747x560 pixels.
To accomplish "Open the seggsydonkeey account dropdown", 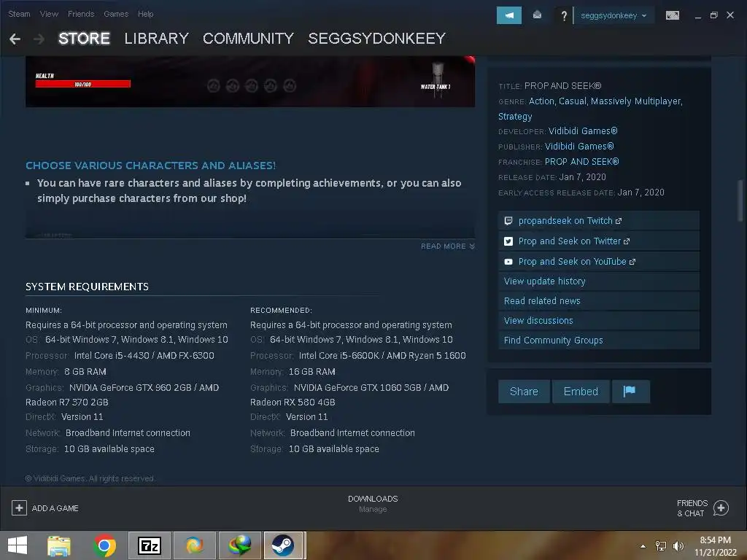I will [x=613, y=16].
